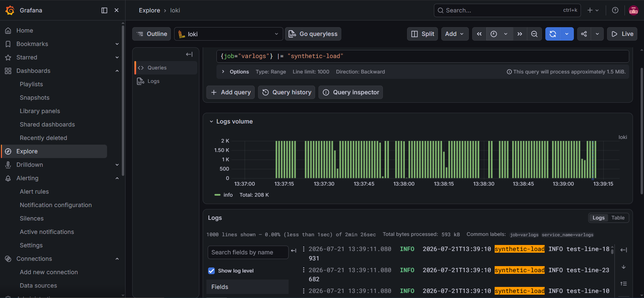
Task: Open menu for first log line
Action: [304, 249]
